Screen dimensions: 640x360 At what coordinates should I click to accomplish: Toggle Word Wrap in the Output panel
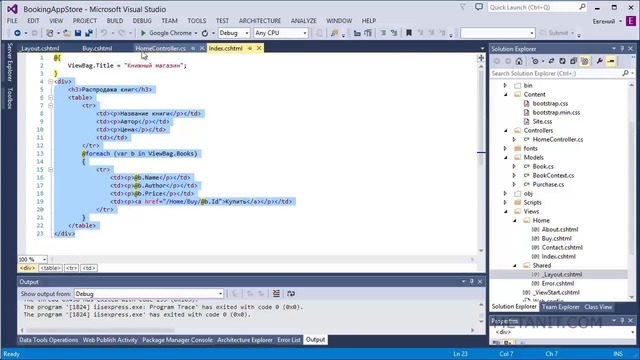coord(291,293)
